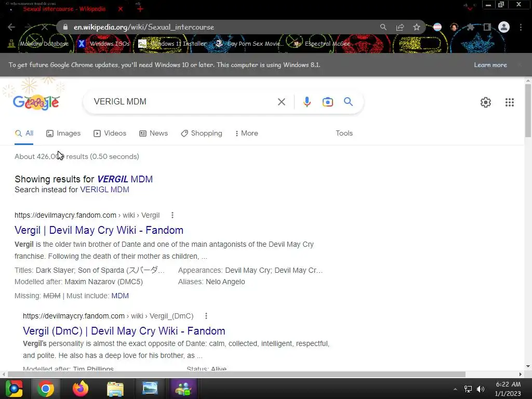532x399 pixels.
Task: Search by image with the camera icon
Action: [x=327, y=102]
